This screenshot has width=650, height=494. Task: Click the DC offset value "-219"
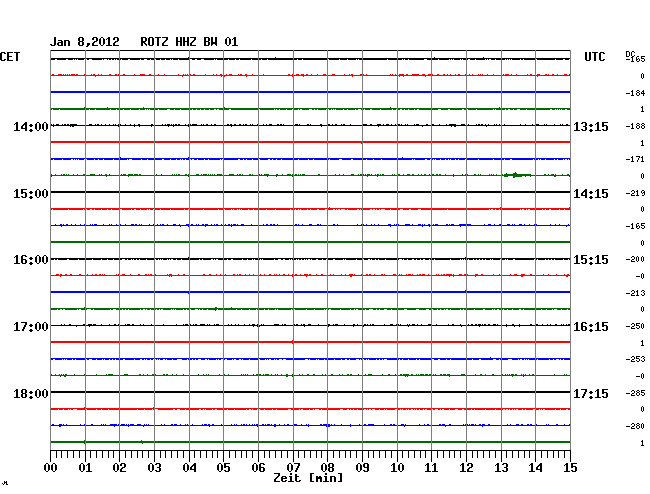point(635,193)
